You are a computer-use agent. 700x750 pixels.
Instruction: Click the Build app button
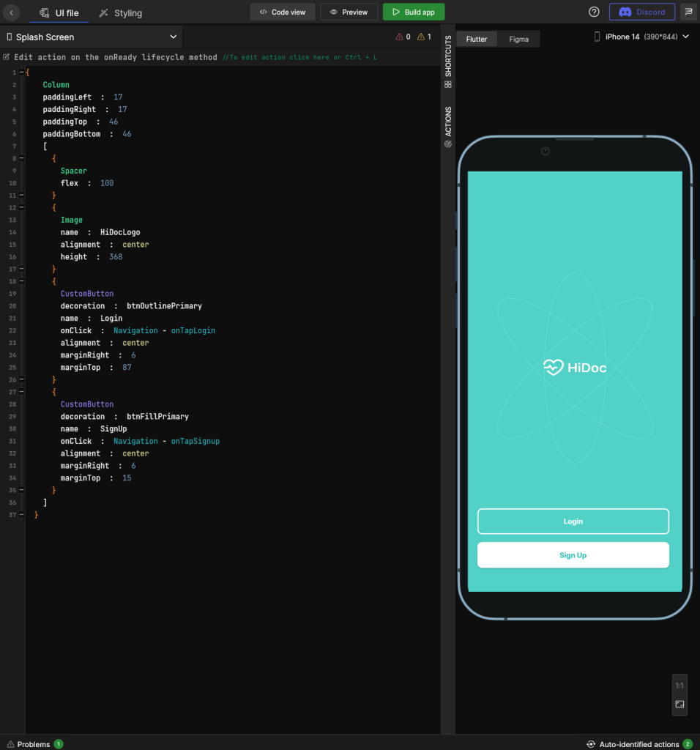tap(414, 12)
